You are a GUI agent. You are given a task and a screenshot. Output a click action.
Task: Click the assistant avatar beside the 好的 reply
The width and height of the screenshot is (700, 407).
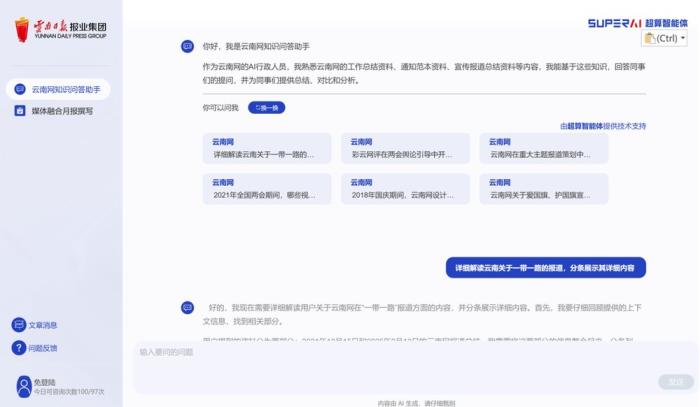tap(188, 307)
